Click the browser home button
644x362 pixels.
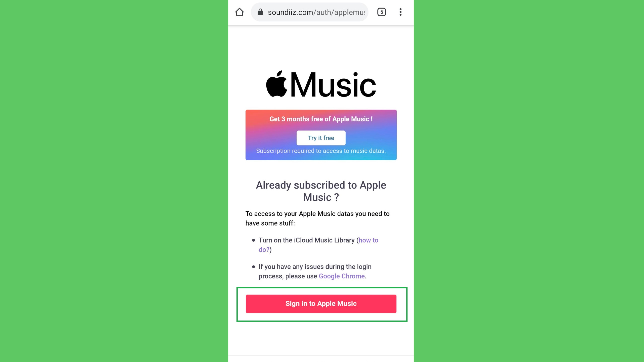pyautogui.click(x=240, y=12)
